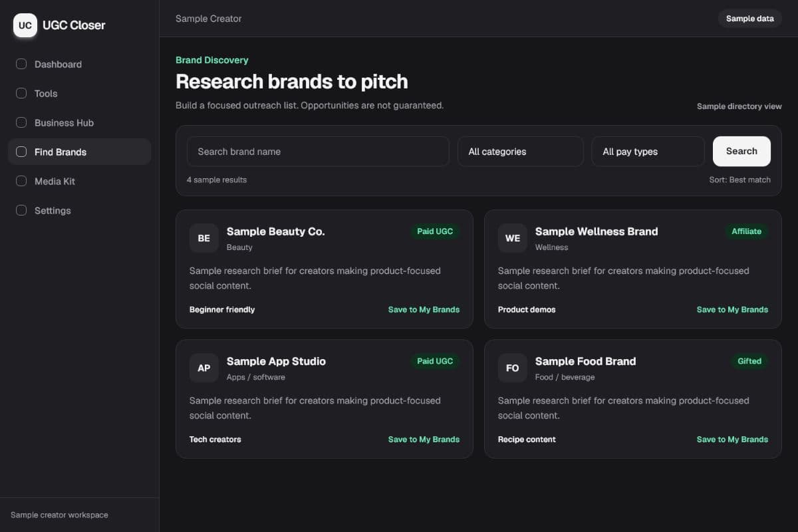Open the Media Kit page

click(80, 182)
